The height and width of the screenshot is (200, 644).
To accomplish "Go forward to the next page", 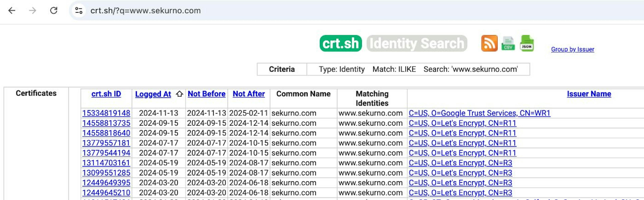I will [x=33, y=11].
